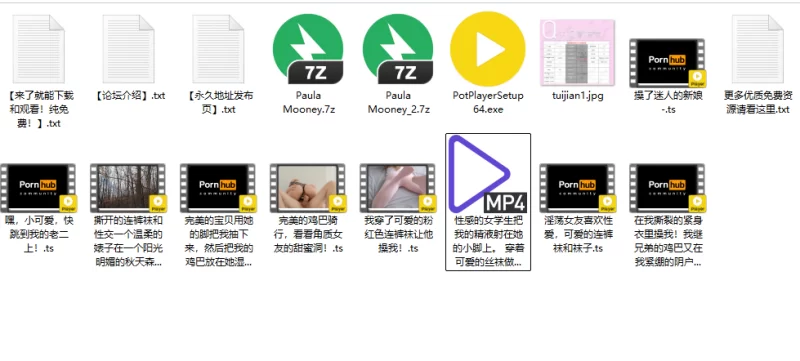Select the 【论坛介绍】.txt document icon
The height and width of the screenshot is (361, 800).
(x=129, y=49)
